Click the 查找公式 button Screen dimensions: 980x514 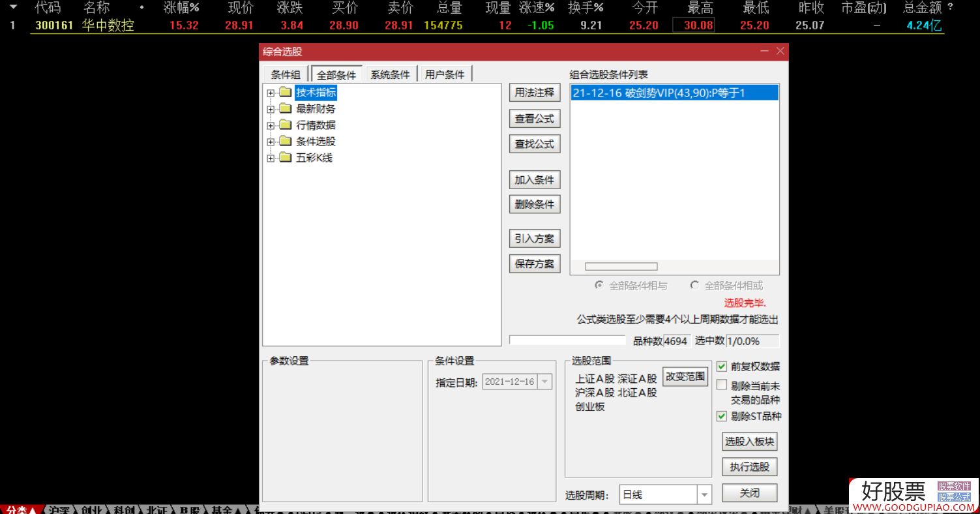(535, 144)
